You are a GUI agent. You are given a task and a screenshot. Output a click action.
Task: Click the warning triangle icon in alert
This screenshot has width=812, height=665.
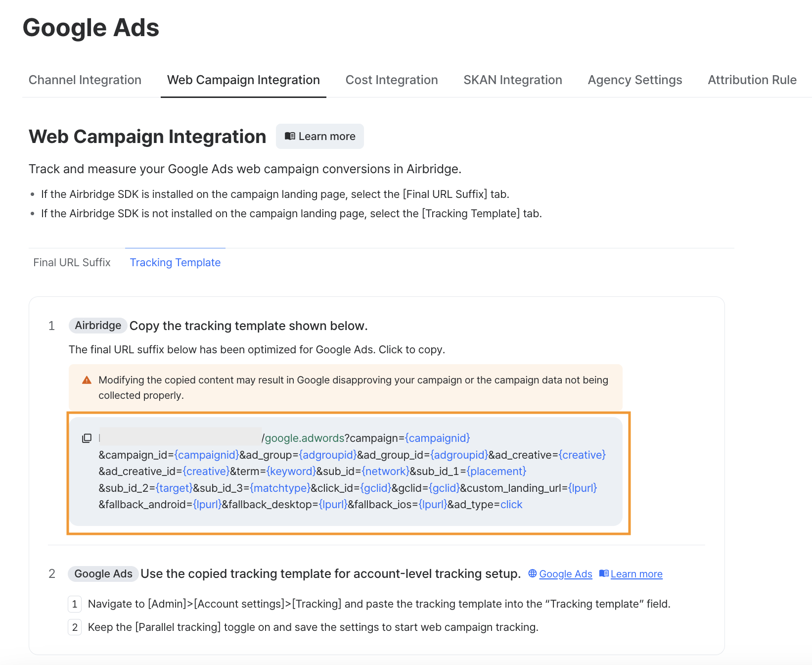click(87, 380)
